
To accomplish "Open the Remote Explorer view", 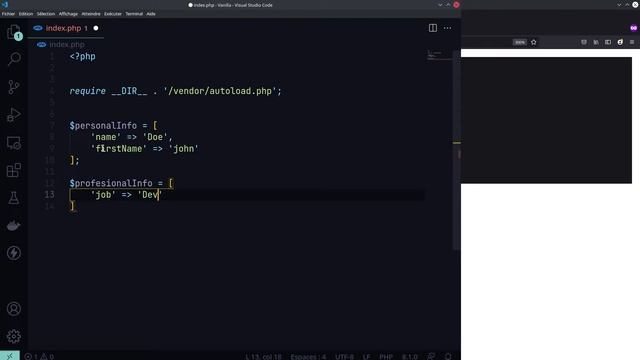I will [x=13, y=143].
